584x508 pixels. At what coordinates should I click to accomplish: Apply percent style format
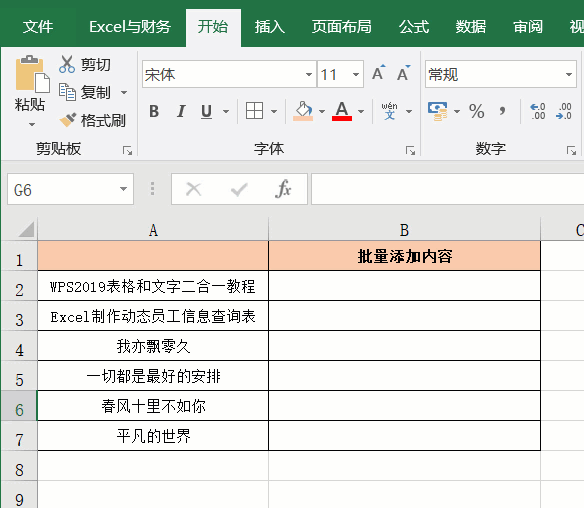477,111
